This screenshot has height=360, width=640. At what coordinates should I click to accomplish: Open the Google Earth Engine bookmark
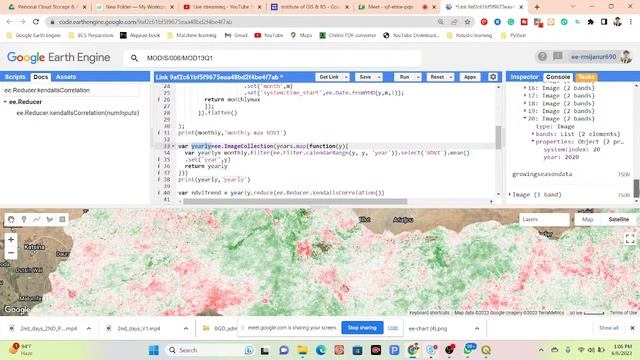tap(34, 36)
